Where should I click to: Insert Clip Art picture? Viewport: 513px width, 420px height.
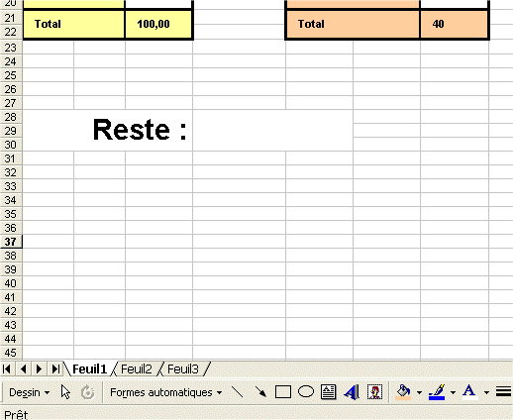click(x=374, y=392)
